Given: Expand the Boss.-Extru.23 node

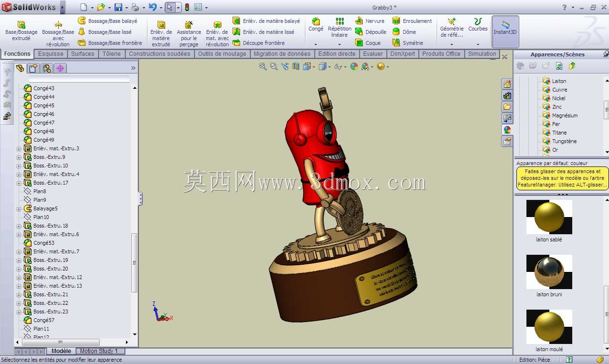Looking at the screenshot, I should pyautogui.click(x=19, y=312).
